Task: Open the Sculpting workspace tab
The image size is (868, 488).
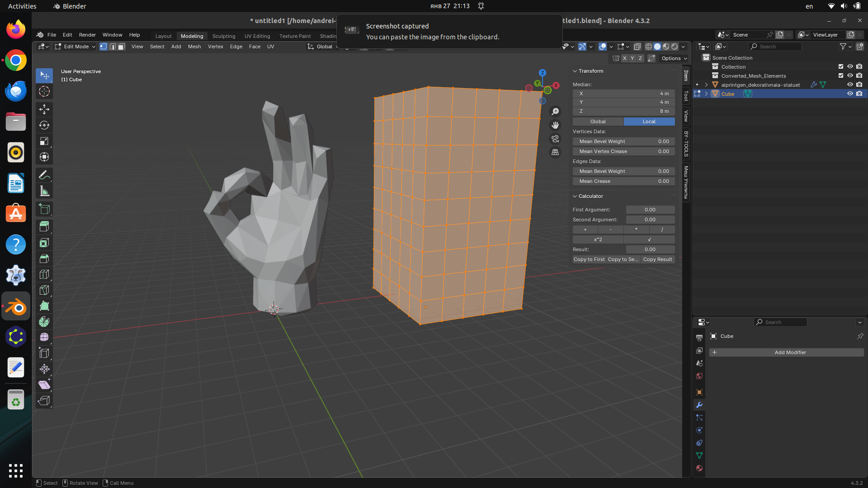Action: (x=223, y=36)
